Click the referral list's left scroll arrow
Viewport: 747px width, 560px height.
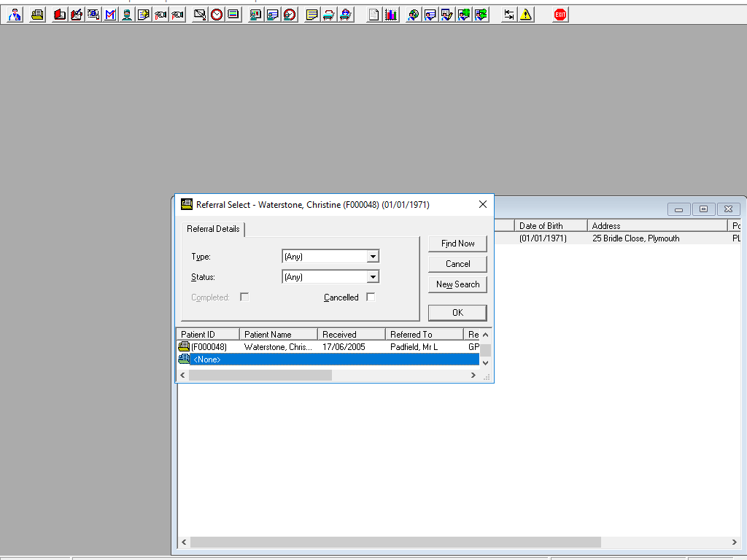pyautogui.click(x=182, y=376)
